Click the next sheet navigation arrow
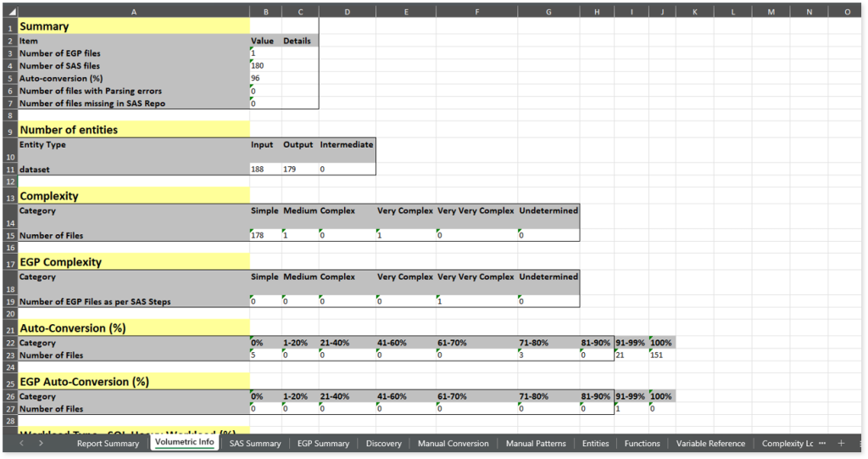The width and height of the screenshot is (868, 459). (42, 443)
